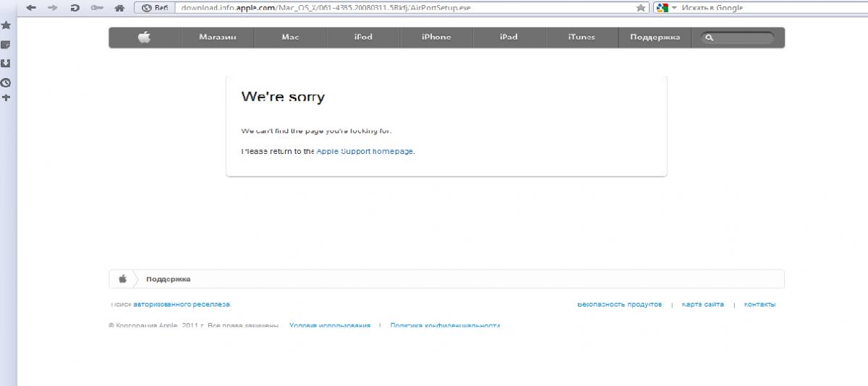Reload the page with the refresh icon

pyautogui.click(x=75, y=7)
